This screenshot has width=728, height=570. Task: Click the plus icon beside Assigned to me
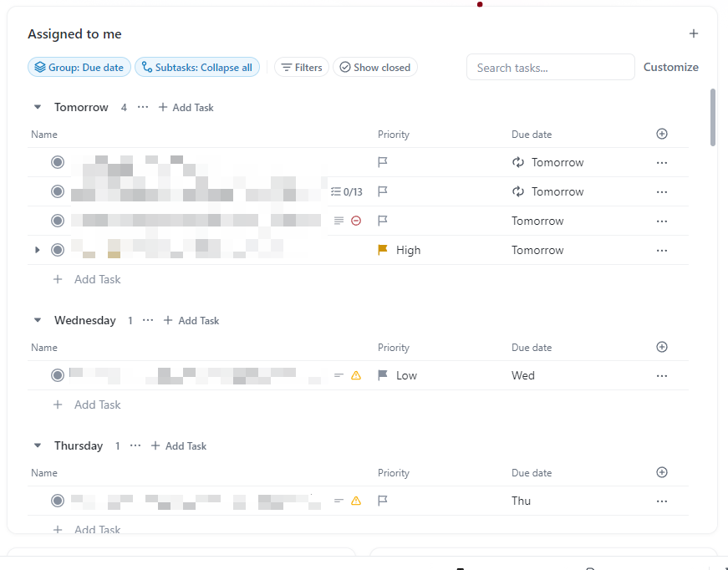(693, 33)
